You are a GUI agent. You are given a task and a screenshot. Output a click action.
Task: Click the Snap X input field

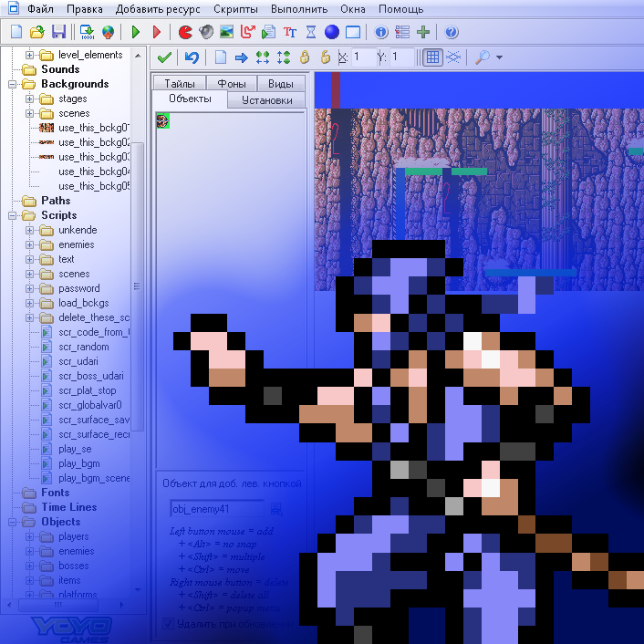363,57
